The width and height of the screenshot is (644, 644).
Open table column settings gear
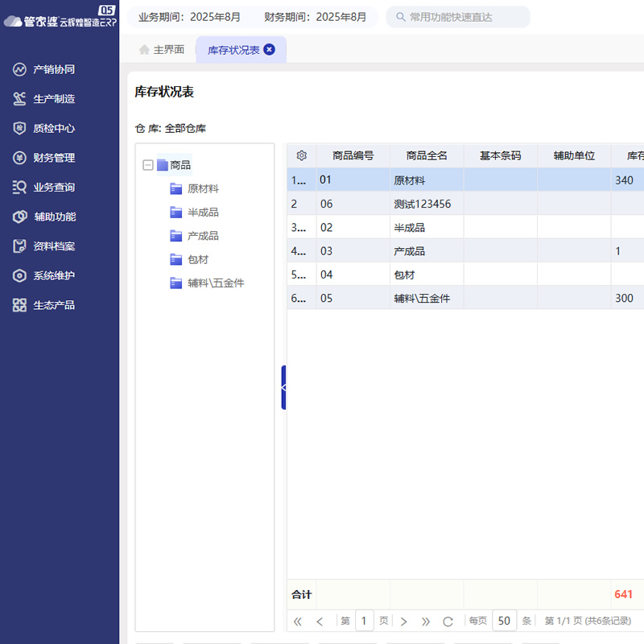pyautogui.click(x=301, y=155)
